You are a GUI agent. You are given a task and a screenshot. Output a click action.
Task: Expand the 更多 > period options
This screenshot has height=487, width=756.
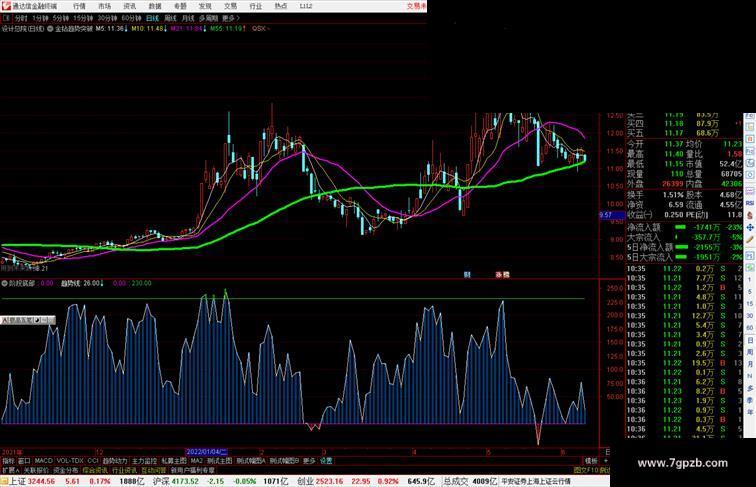[231, 18]
